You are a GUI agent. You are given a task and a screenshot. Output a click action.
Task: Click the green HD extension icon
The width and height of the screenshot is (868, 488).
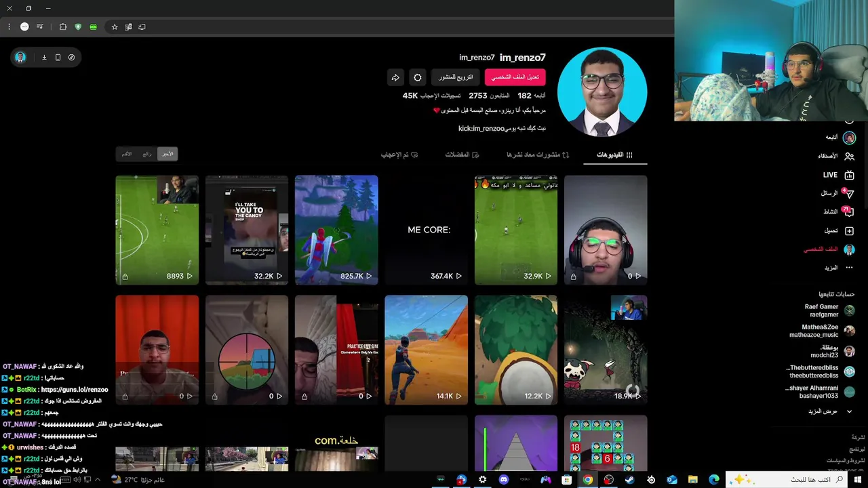point(93,26)
